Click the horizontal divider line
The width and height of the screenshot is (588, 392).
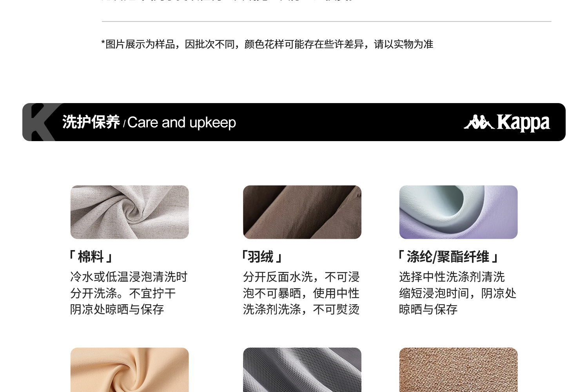click(327, 21)
